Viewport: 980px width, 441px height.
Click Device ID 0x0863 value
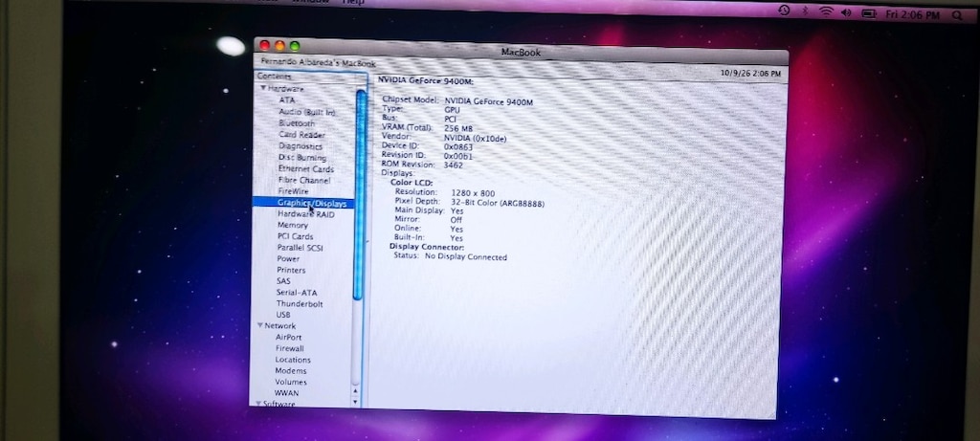458,147
